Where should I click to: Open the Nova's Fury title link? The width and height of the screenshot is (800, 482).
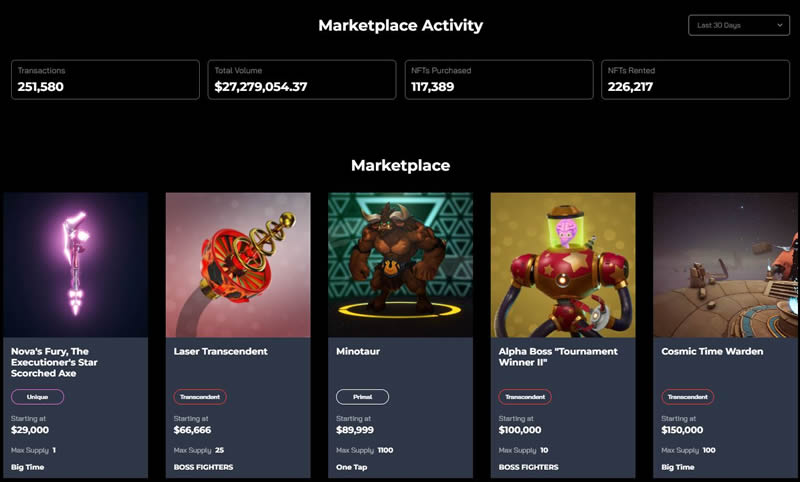(64, 362)
